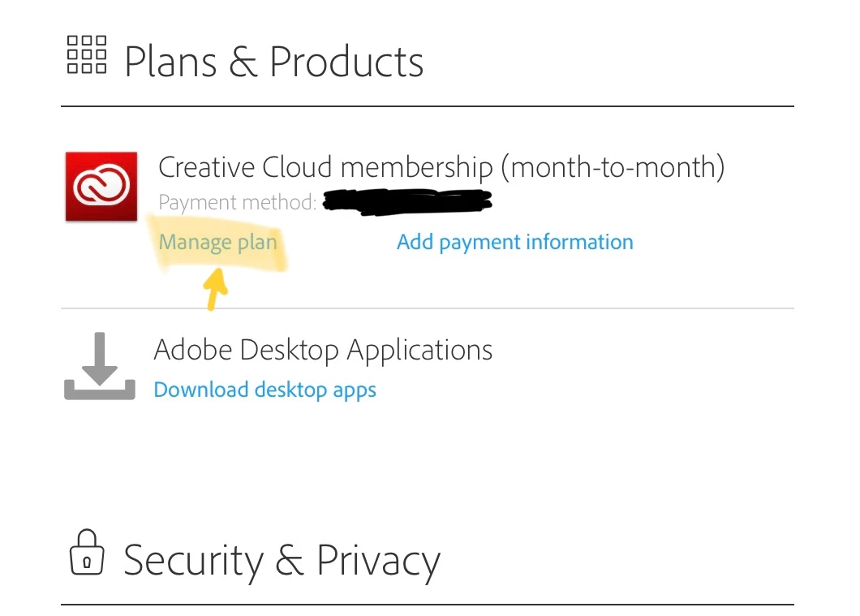Click the red Creative Cloud logo icon
The image size is (860, 616).
101,187
